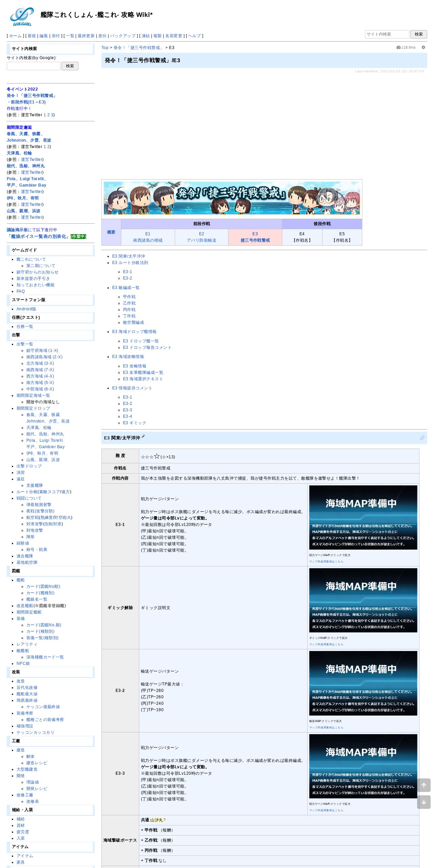
Task: Click the anchor link icon in E3 section header
Action: pos(422,438)
